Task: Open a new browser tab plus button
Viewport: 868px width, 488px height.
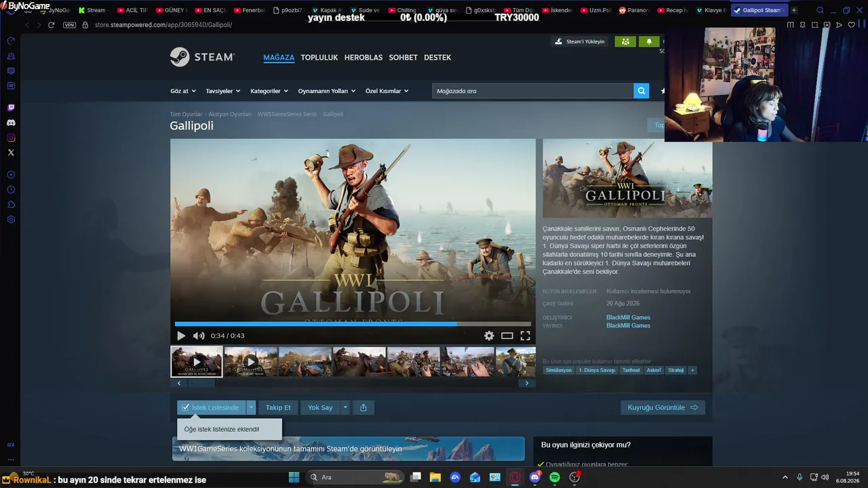Action: (794, 10)
